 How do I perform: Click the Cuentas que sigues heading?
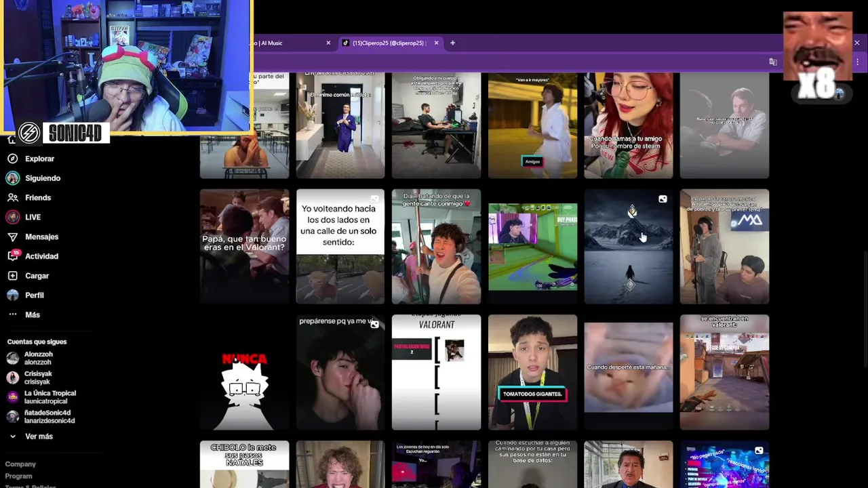(x=37, y=342)
